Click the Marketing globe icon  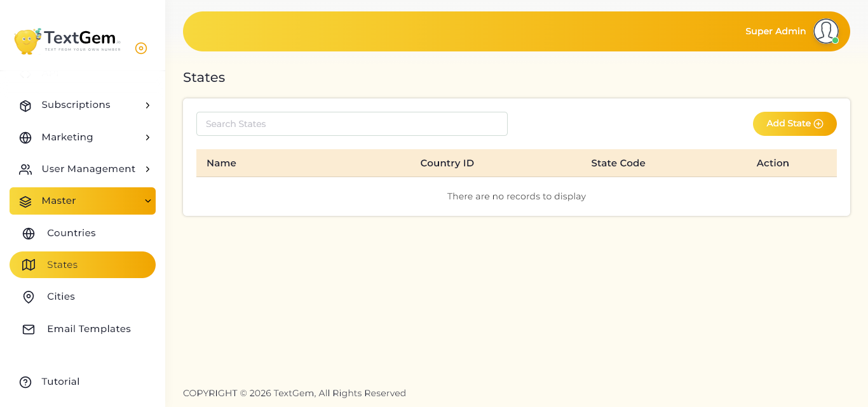pos(25,138)
